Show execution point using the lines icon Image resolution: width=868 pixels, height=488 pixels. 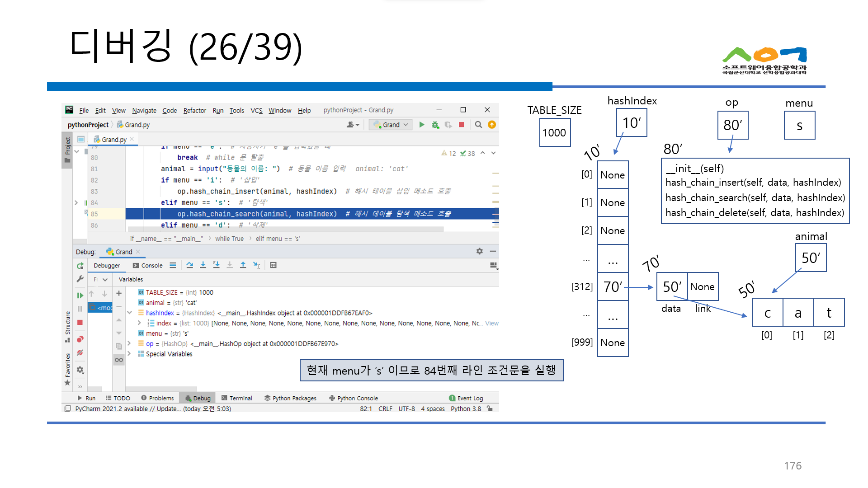pyautogui.click(x=173, y=265)
